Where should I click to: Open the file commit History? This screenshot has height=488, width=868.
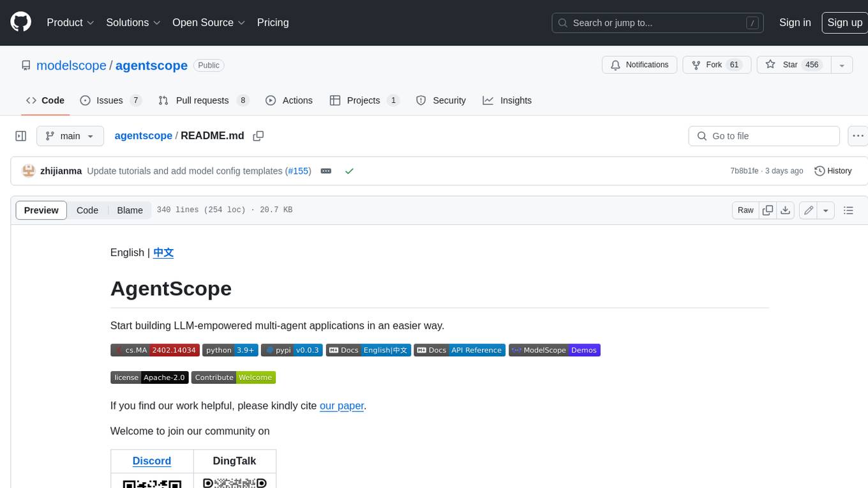pyautogui.click(x=833, y=171)
